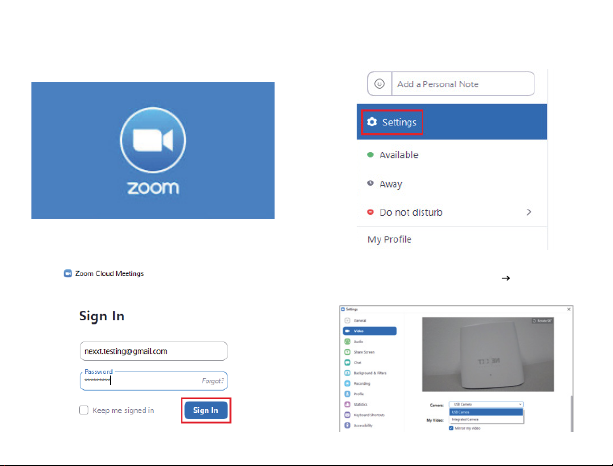
Task: Open the Video tab in Settings
Action: (x=369, y=331)
